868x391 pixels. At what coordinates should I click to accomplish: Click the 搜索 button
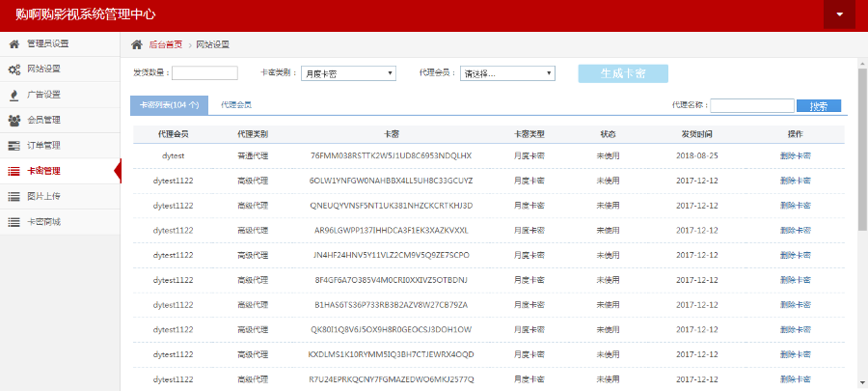tap(819, 106)
